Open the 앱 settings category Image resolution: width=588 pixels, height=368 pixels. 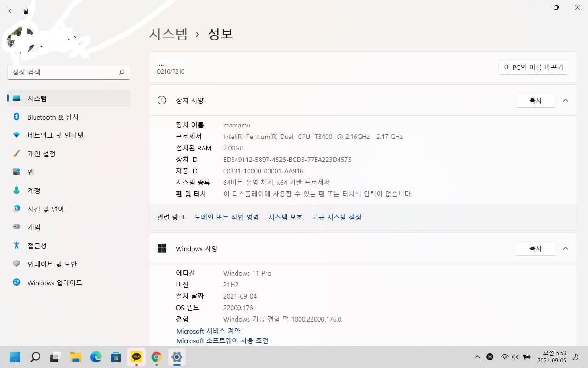(69, 172)
